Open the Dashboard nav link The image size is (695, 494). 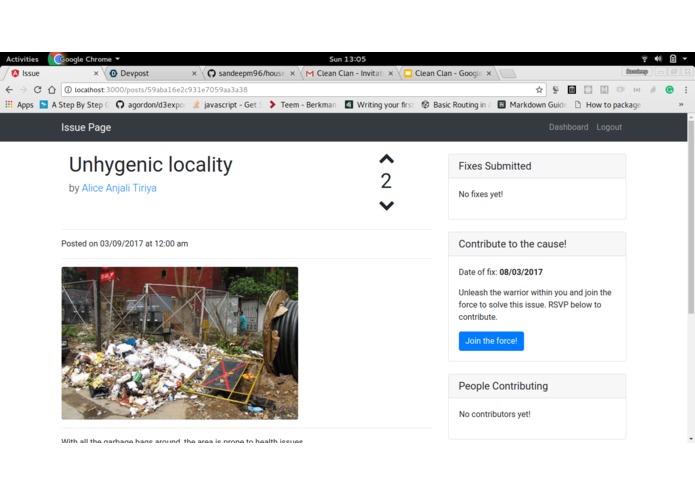pos(568,127)
